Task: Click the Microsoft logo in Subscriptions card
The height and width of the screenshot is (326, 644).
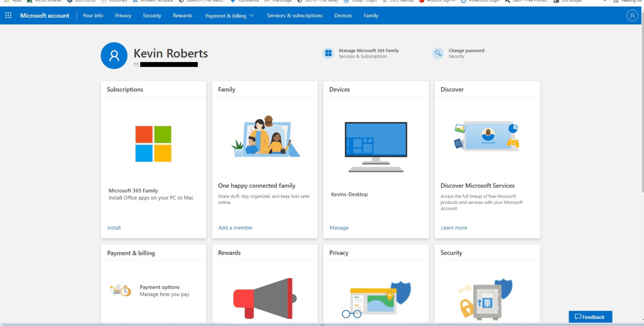Action: 153,144
